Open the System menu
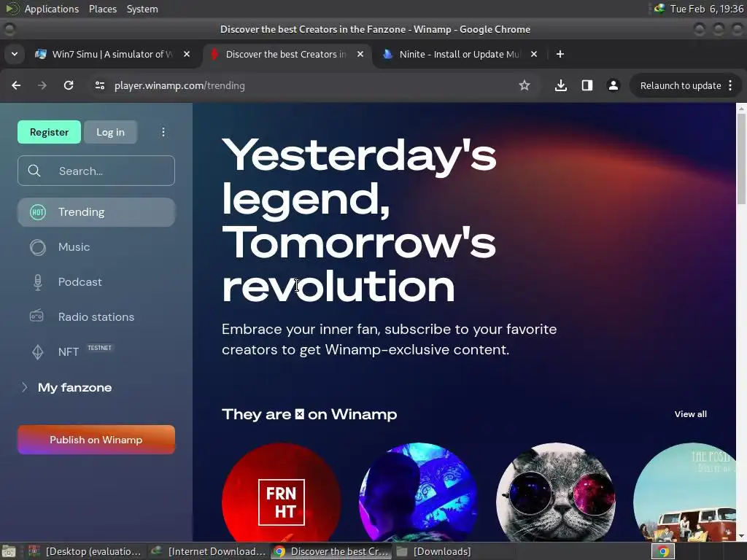The width and height of the screenshot is (747, 560). 142,9
